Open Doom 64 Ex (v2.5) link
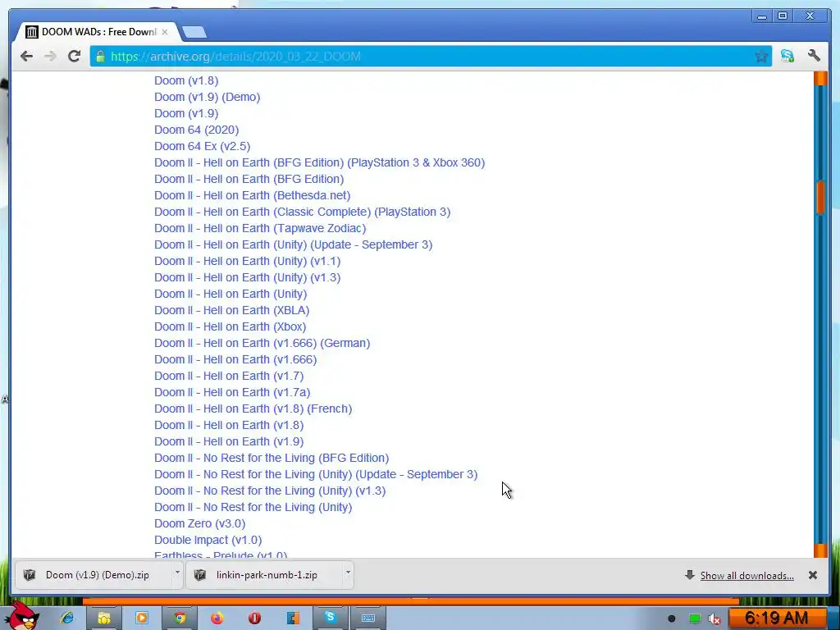Viewport: 840px width, 630px height. pos(202,146)
